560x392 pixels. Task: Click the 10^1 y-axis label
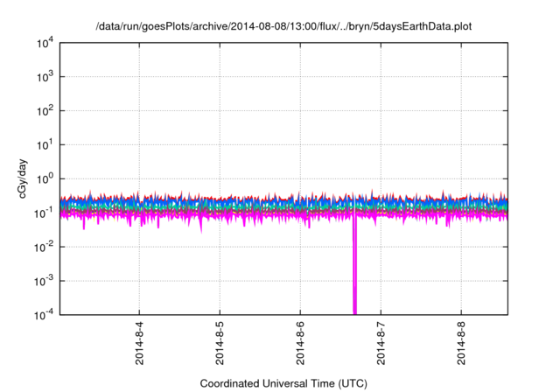(x=45, y=145)
